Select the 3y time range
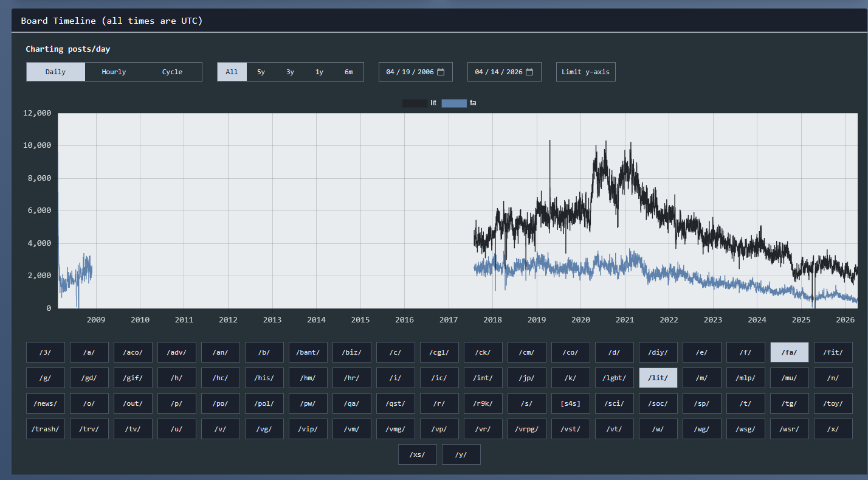The image size is (868, 480). [x=291, y=72]
